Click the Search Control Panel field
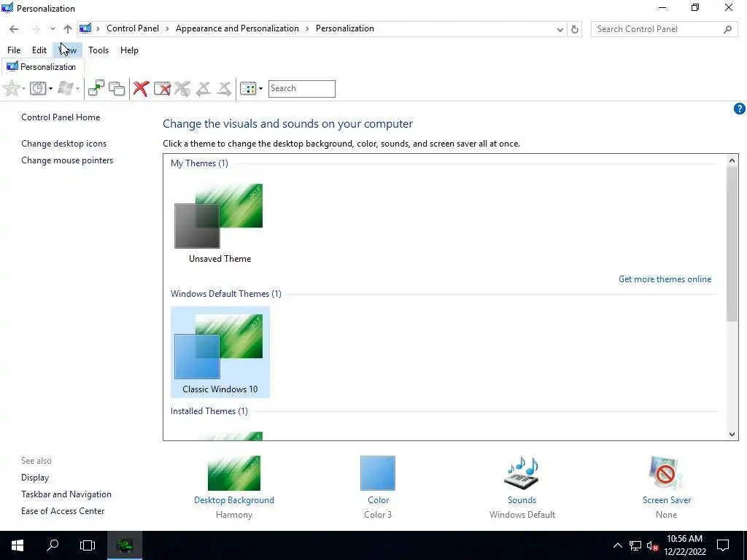The width and height of the screenshot is (747, 560). point(664,29)
